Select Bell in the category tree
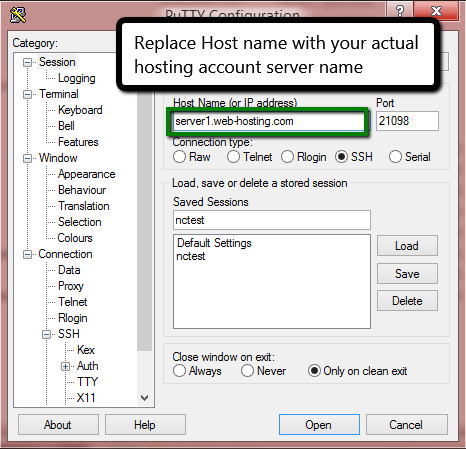Image resolution: width=466 pixels, height=449 pixels. (66, 126)
